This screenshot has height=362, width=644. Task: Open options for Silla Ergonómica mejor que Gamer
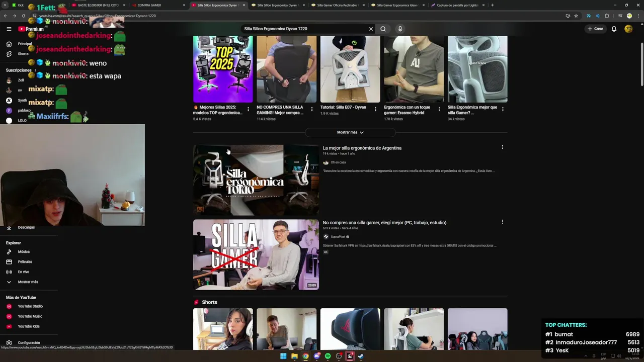503,109
